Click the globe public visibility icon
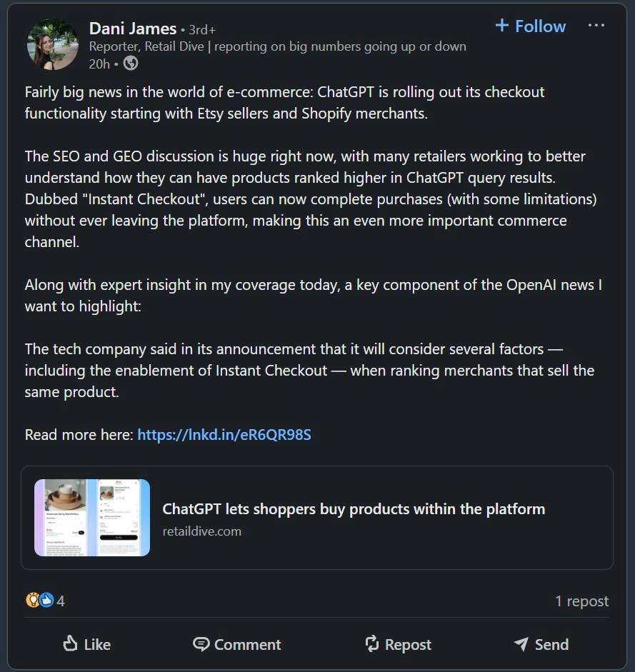Image resolution: width=635 pixels, height=672 pixels. (130, 64)
